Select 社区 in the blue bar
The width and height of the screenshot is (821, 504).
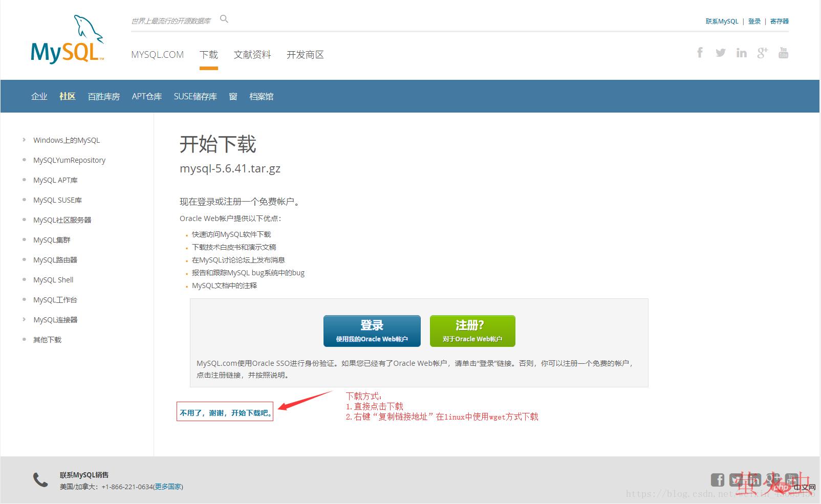point(68,96)
